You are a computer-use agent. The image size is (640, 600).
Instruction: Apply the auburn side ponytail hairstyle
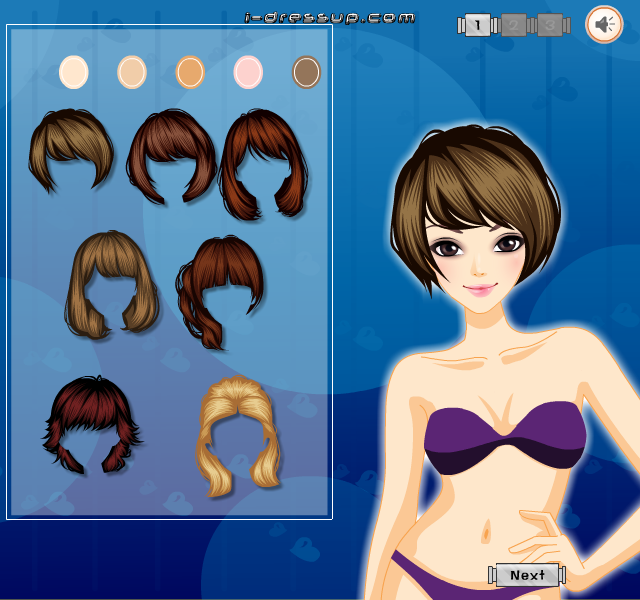click(219, 292)
